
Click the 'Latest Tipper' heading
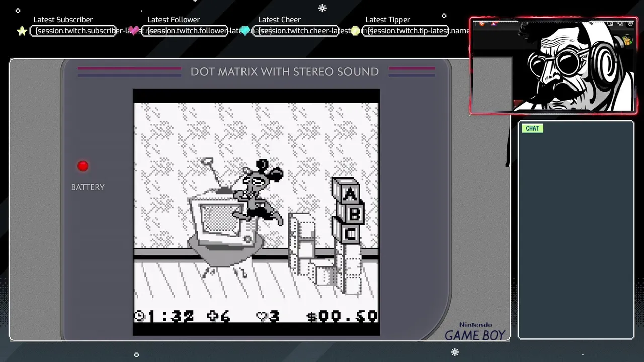[x=387, y=20]
